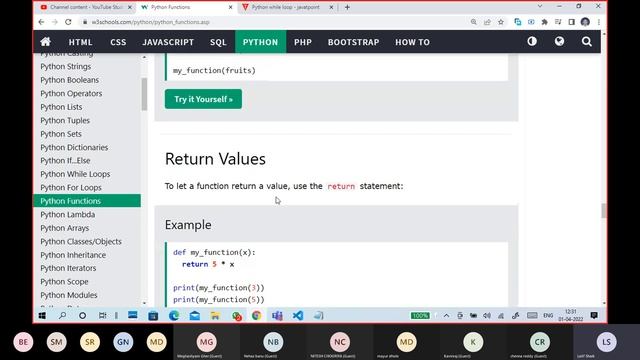Open Python For Loops in the sidebar
This screenshot has width=640, height=360.
71,188
